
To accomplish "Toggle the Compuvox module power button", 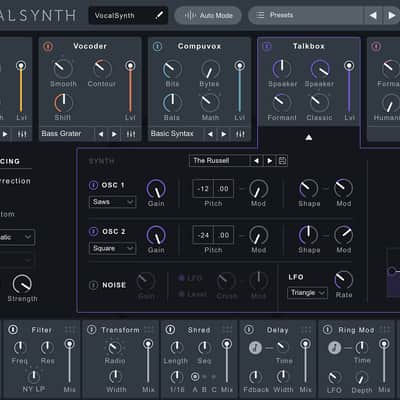I will (157, 46).
